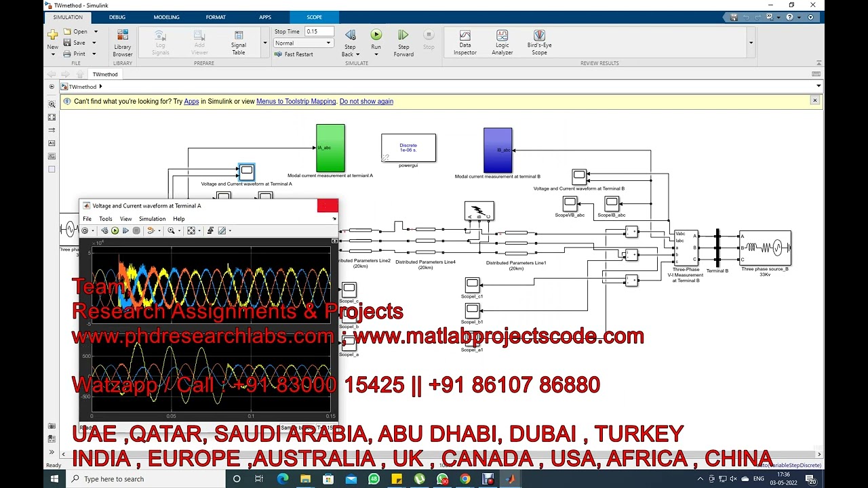The width and height of the screenshot is (868, 488).
Task: Click the scope configuration gear icon
Action: [x=84, y=230]
